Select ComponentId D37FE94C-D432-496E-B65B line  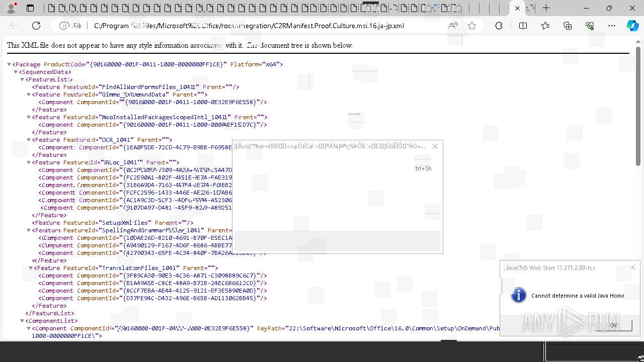coord(153,298)
